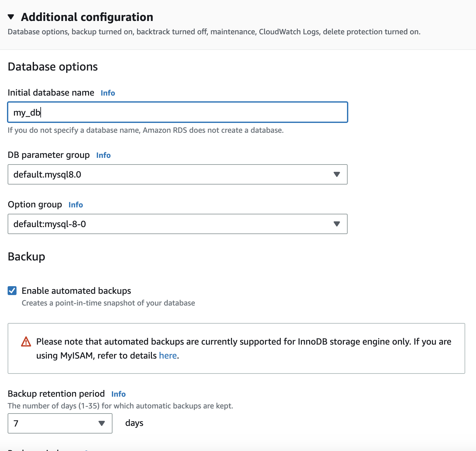Click the Option group dropdown arrow icon
This screenshot has height=451, width=476.
point(337,224)
